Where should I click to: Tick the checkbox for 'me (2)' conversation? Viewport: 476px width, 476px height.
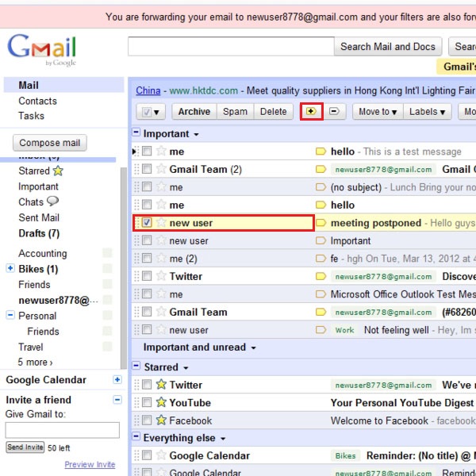pos(147,258)
